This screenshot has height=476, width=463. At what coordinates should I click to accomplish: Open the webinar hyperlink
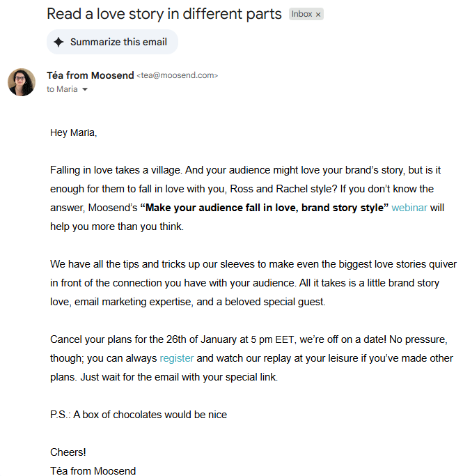pyautogui.click(x=409, y=208)
